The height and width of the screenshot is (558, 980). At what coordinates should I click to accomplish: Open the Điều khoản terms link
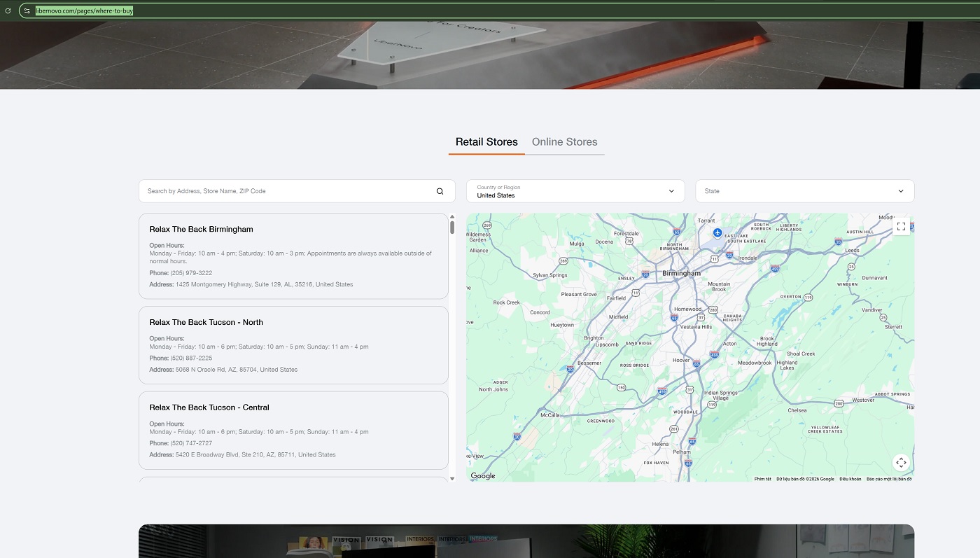pos(850,479)
